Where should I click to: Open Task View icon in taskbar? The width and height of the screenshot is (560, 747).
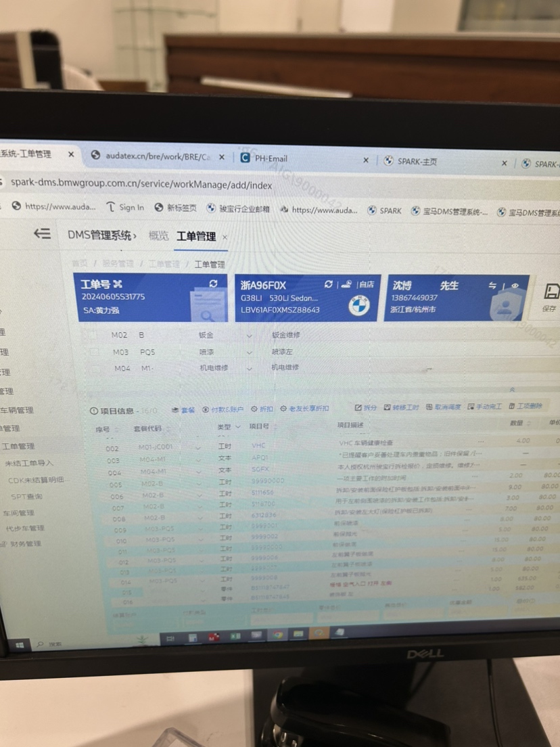click(170, 639)
